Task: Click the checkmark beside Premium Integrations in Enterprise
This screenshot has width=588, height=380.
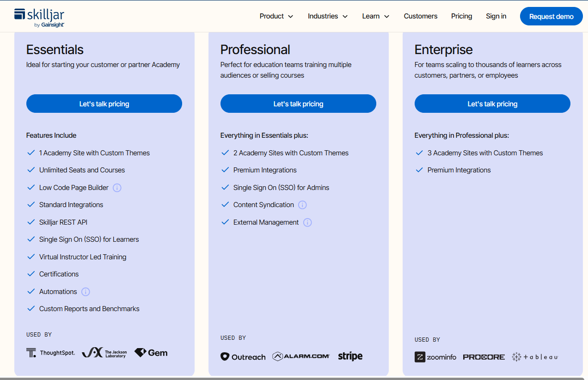Action: pos(419,170)
